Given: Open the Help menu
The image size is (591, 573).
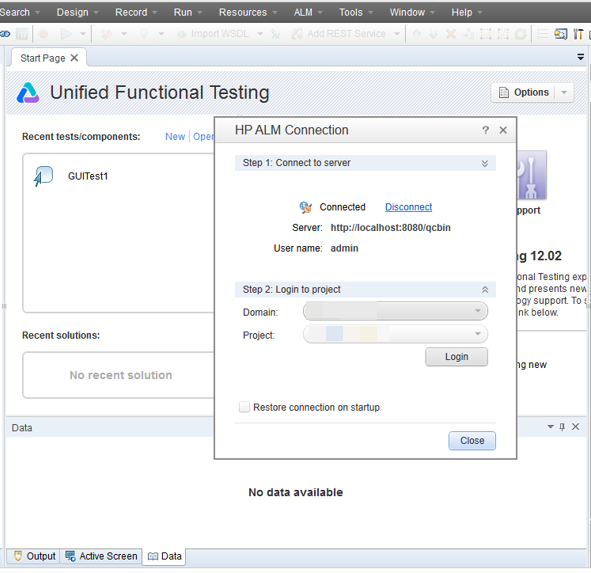Looking at the screenshot, I should (466, 12).
